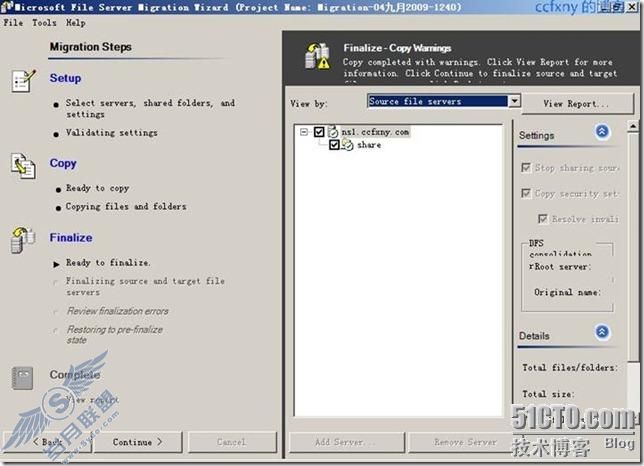644x466 pixels.
Task: Click Select servers, shared folders step text
Action: click(x=150, y=108)
